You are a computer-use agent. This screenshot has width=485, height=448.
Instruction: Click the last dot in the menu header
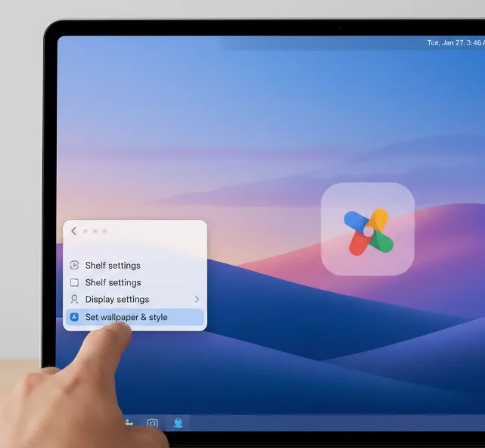click(x=104, y=231)
